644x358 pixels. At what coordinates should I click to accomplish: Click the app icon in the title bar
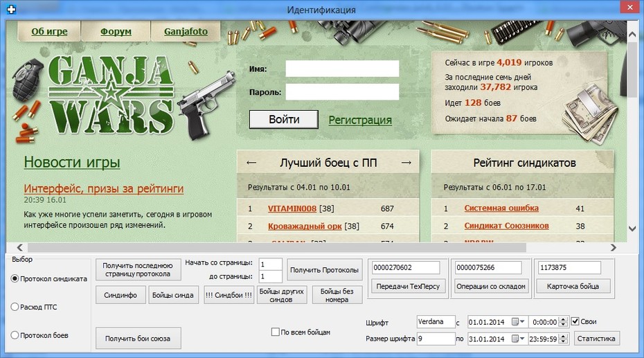(12, 9)
